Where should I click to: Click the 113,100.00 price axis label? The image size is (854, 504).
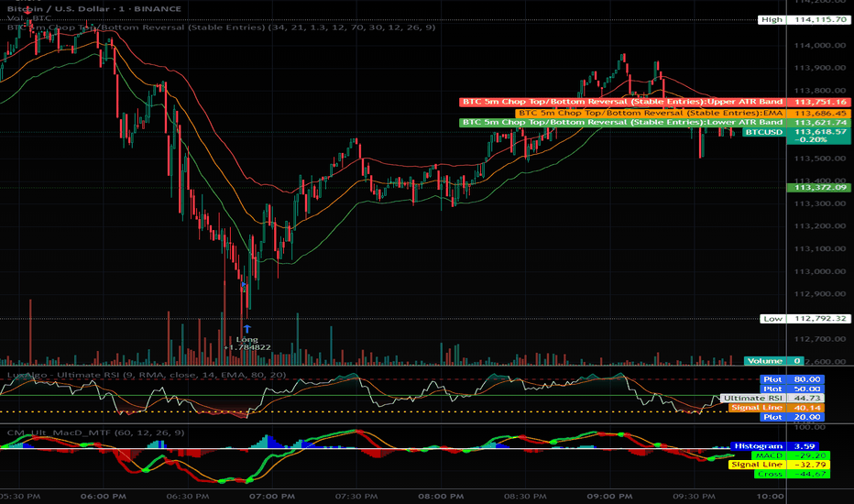[820, 249]
